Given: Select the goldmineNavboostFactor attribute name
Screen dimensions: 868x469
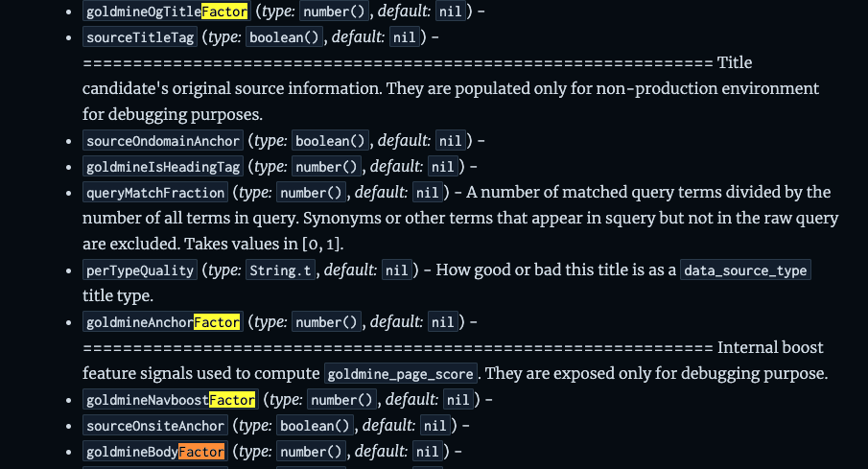Looking at the screenshot, I should pyautogui.click(x=170, y=399).
